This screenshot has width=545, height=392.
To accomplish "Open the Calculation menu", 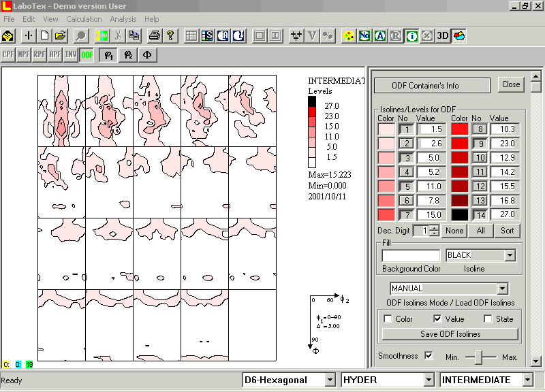I will pyautogui.click(x=84, y=19).
